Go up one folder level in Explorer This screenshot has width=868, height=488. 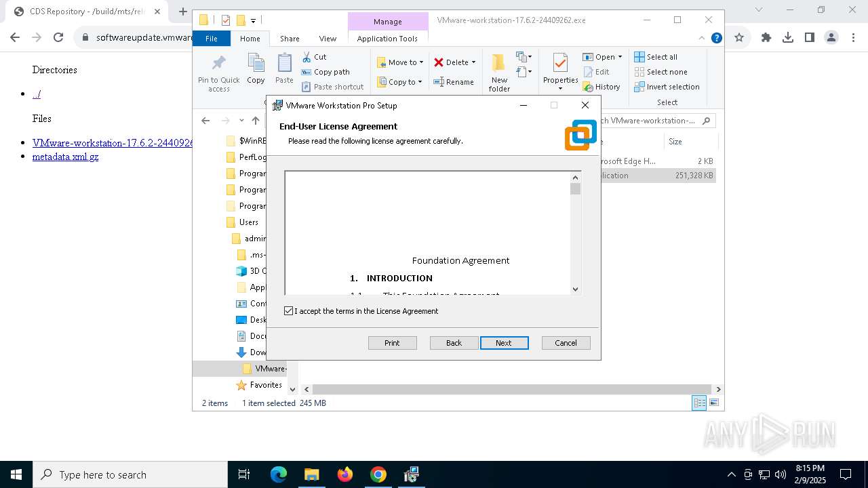[x=256, y=121]
